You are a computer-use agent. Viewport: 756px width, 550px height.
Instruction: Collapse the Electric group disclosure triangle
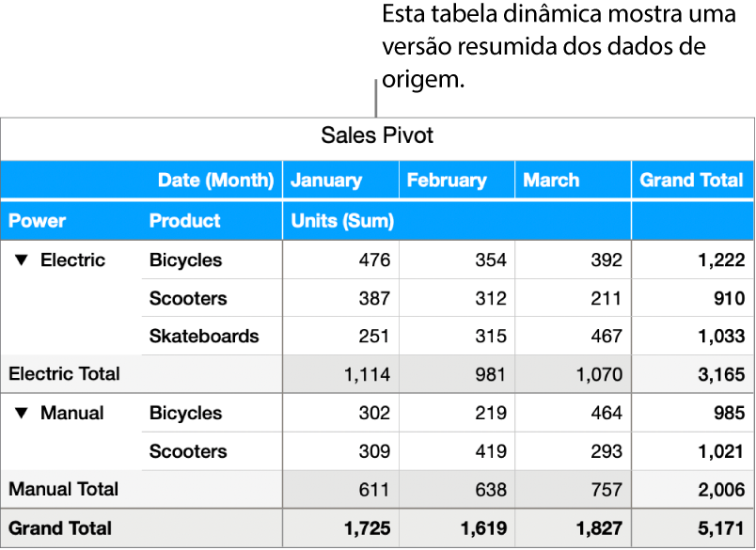click(x=22, y=260)
